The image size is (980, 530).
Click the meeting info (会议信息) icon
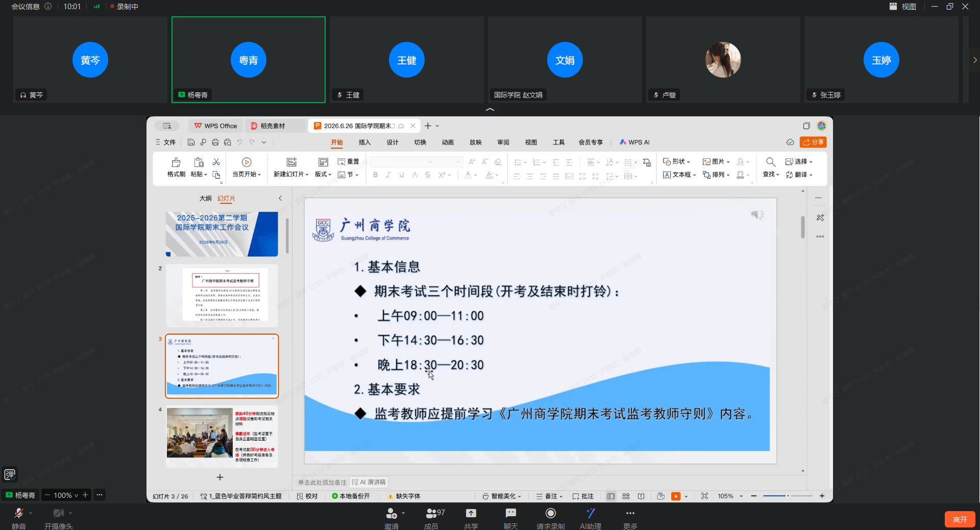pyautogui.click(x=48, y=7)
